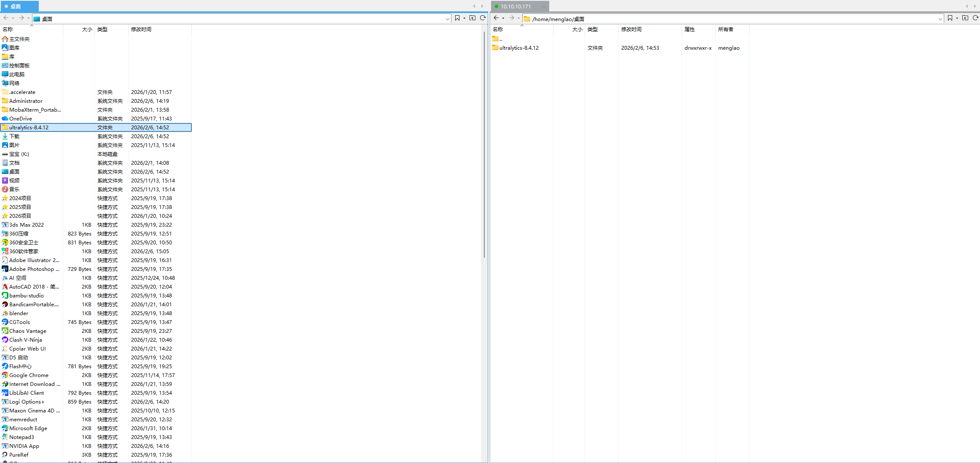Select the 桌面 local tab
The width and height of the screenshot is (980, 463).
pyautogui.click(x=16, y=6)
